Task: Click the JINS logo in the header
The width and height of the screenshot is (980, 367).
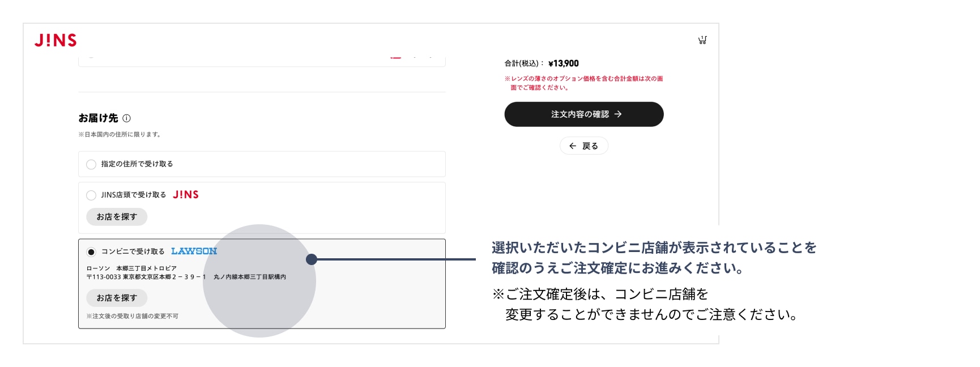Action: tap(56, 40)
